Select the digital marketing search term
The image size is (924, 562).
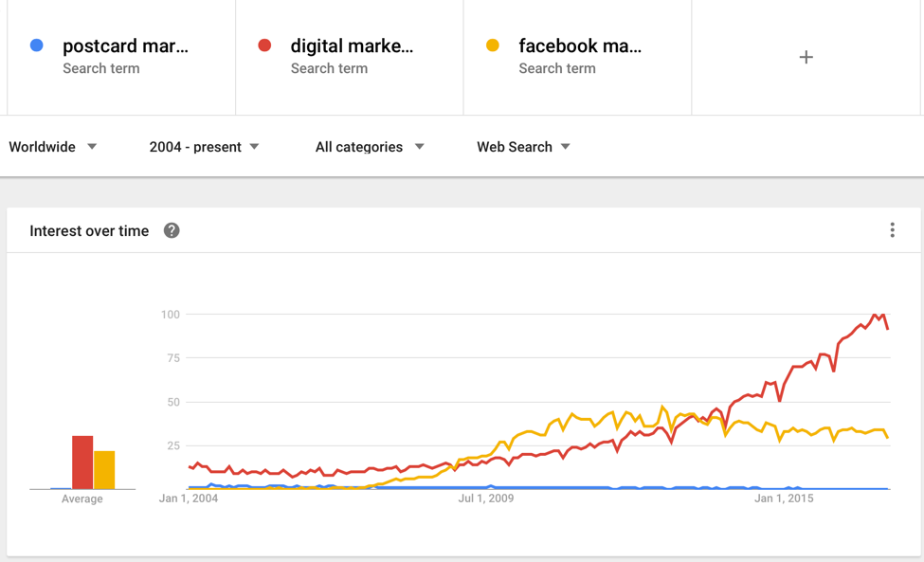tap(352, 46)
